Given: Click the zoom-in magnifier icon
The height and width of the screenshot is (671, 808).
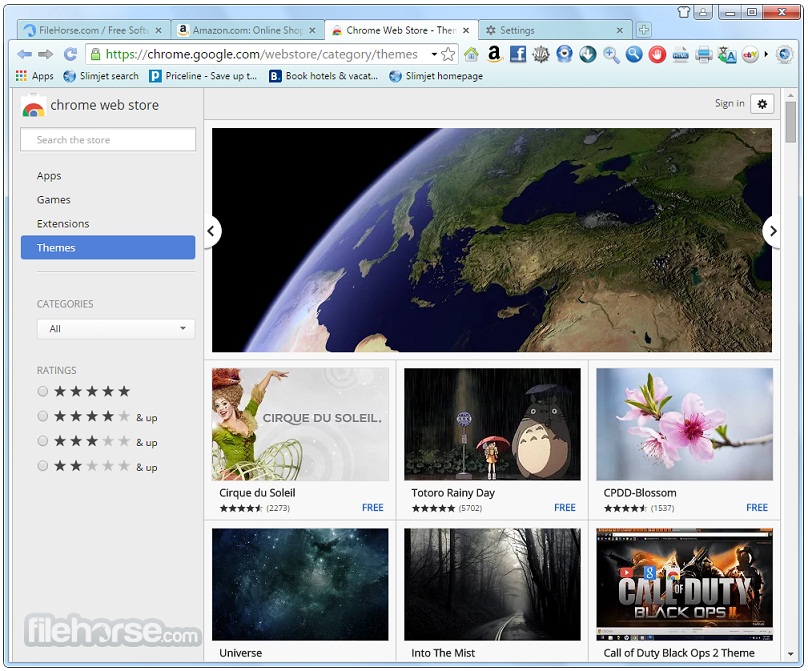Looking at the screenshot, I should [x=609, y=55].
